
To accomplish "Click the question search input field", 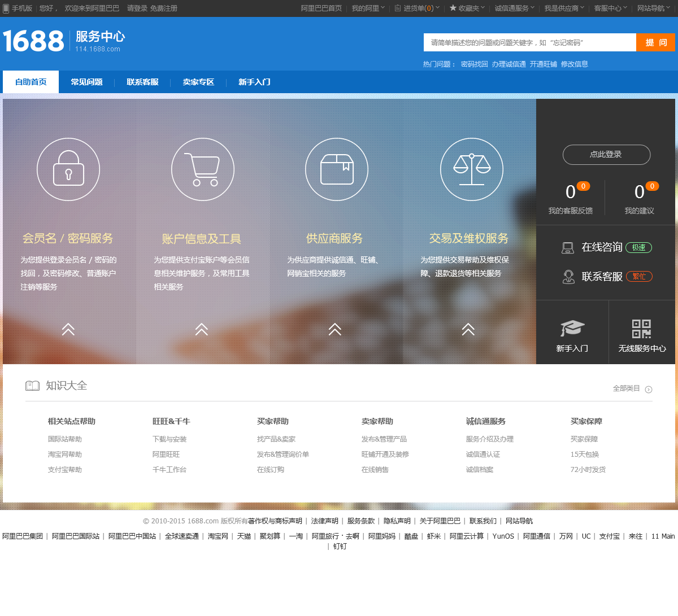I will pyautogui.click(x=530, y=42).
